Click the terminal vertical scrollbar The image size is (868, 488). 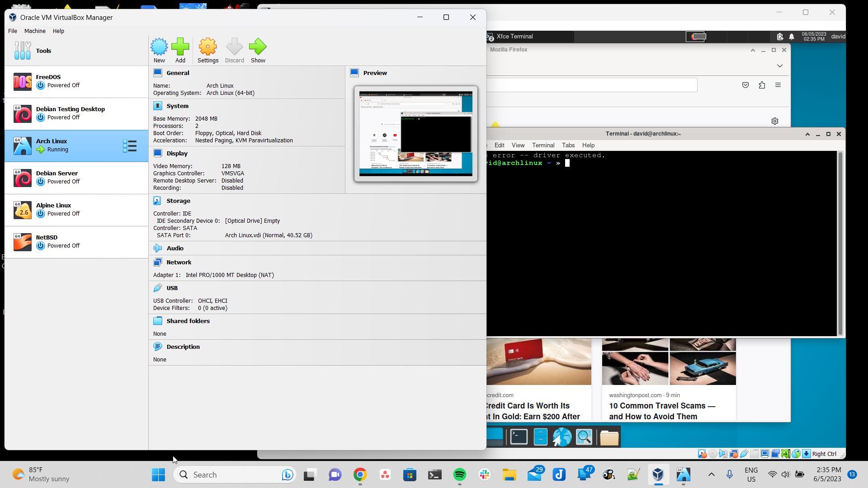point(840,244)
